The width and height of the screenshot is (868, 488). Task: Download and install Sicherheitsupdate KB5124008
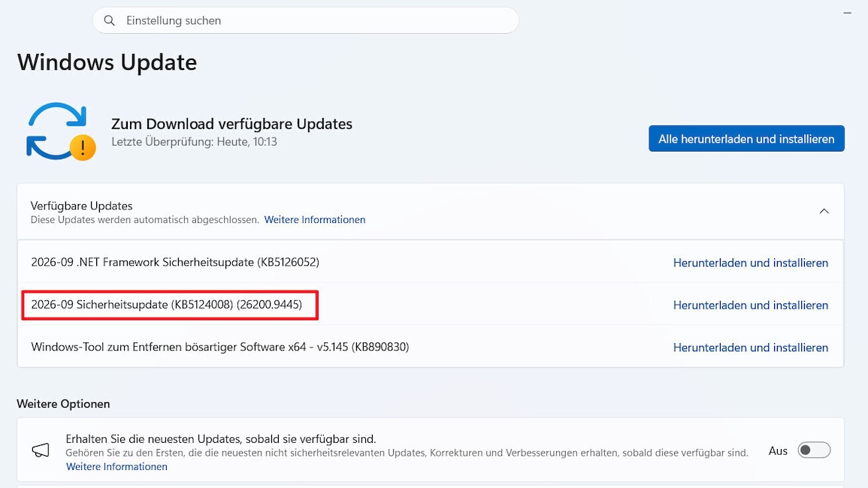750,306
